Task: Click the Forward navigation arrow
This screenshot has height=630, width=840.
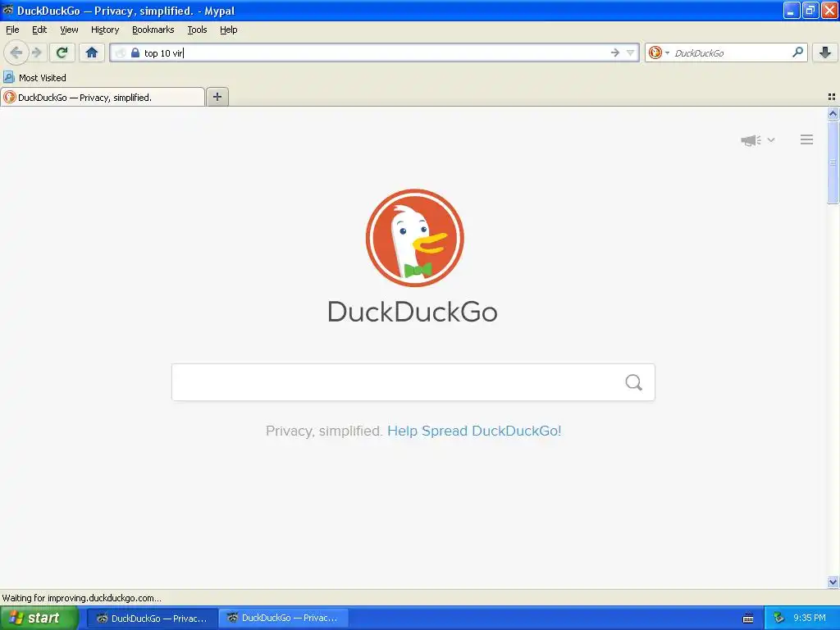Action: [x=37, y=52]
